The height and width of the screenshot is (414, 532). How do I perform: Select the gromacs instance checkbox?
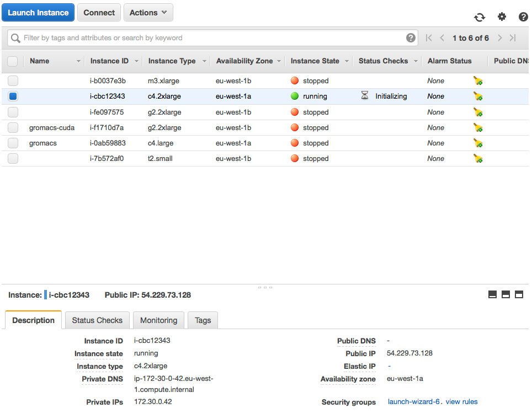pos(13,143)
